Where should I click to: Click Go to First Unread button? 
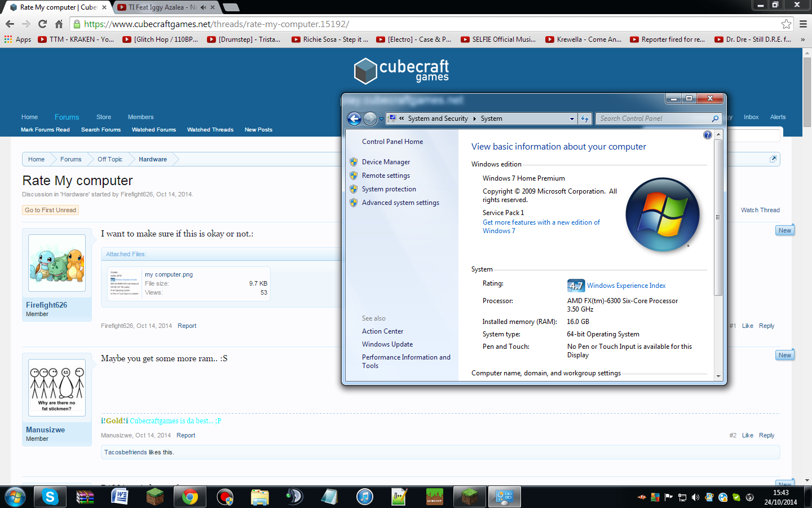tap(50, 210)
